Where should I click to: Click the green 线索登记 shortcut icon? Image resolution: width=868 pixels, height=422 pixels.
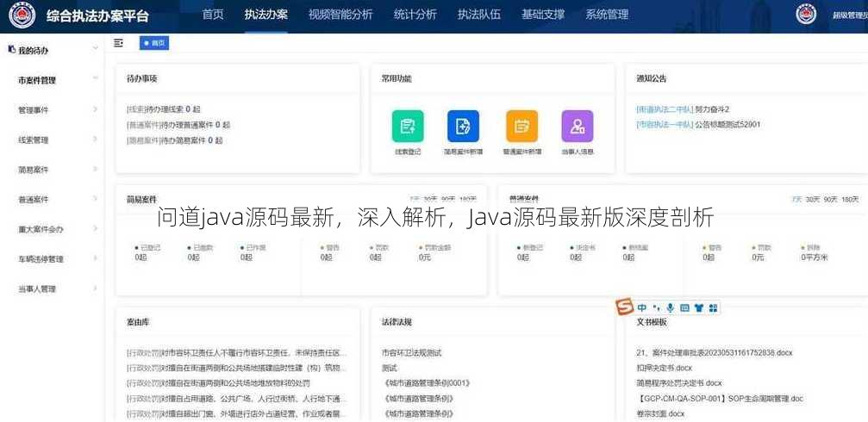click(408, 126)
